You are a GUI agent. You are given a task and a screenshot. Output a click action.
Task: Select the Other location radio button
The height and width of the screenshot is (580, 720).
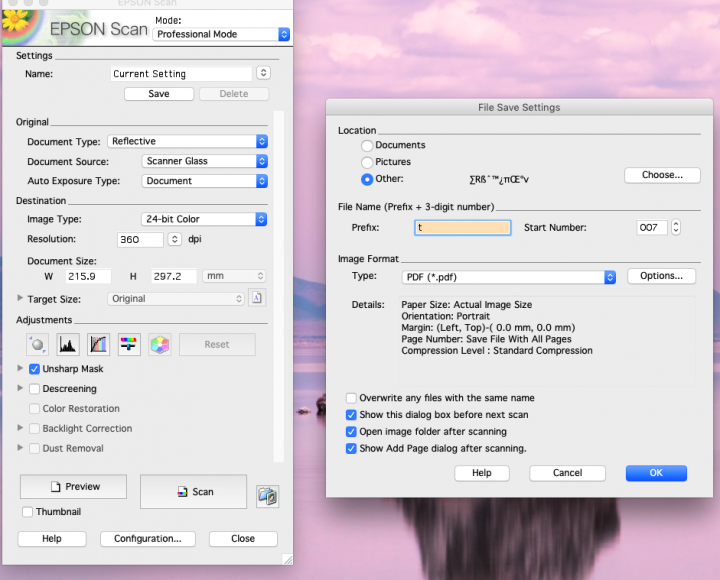pyautogui.click(x=367, y=179)
